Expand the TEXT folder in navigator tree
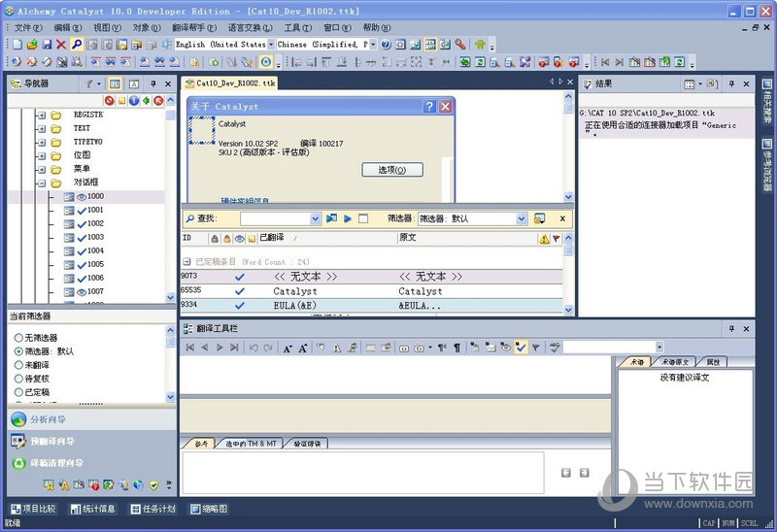 pos(42,129)
